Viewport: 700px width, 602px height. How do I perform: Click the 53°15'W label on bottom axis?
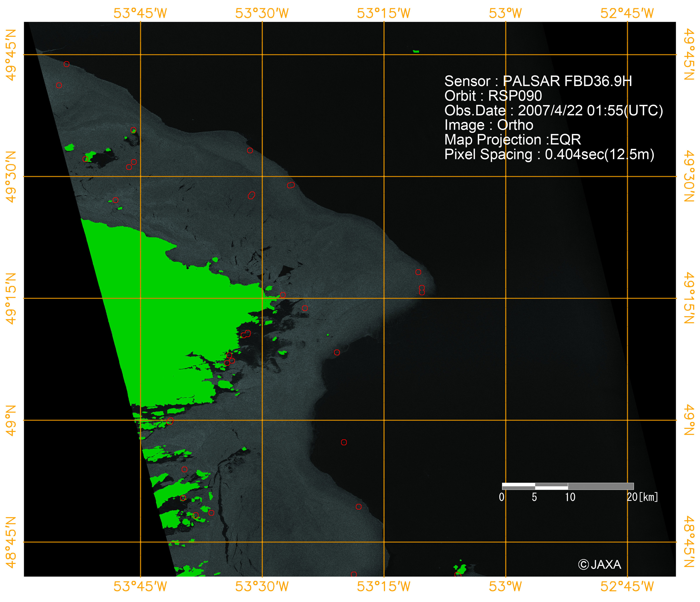pyautogui.click(x=383, y=586)
